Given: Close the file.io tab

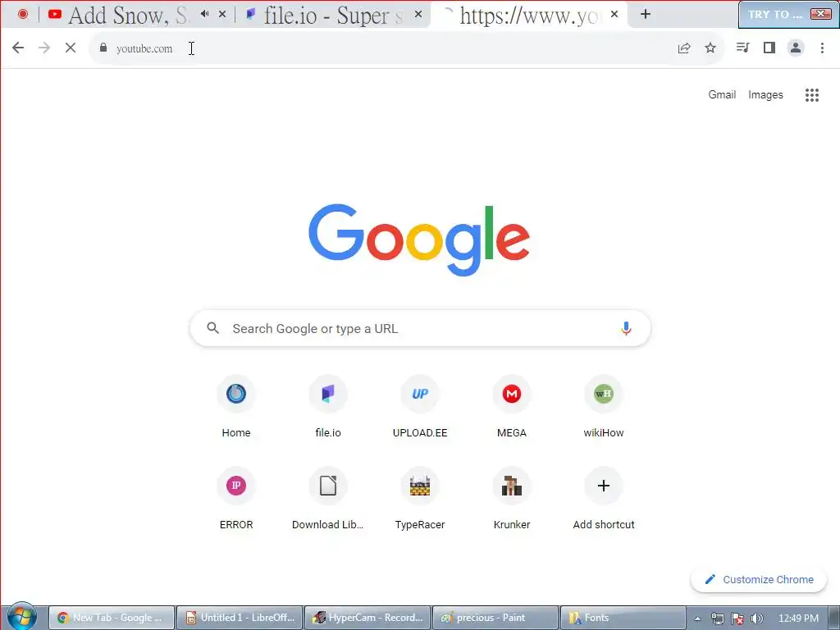Looking at the screenshot, I should pos(419,14).
